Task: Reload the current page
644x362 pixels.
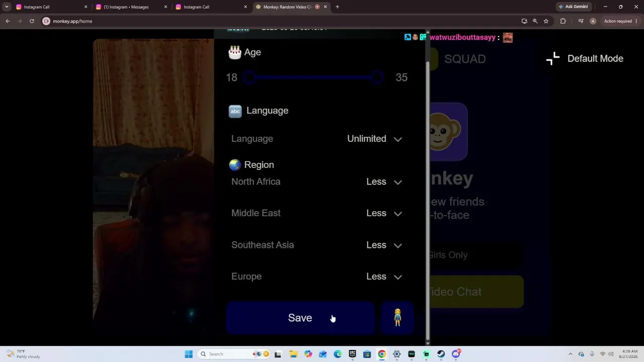Action: tap(32, 21)
